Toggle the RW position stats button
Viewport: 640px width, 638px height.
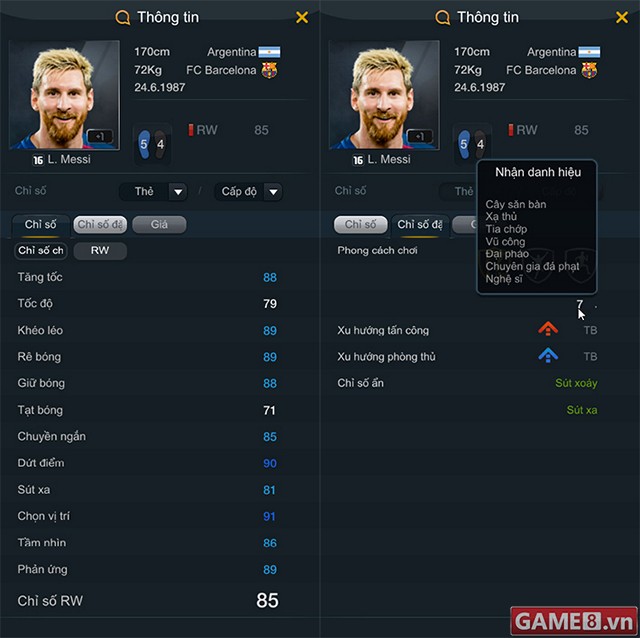(100, 250)
